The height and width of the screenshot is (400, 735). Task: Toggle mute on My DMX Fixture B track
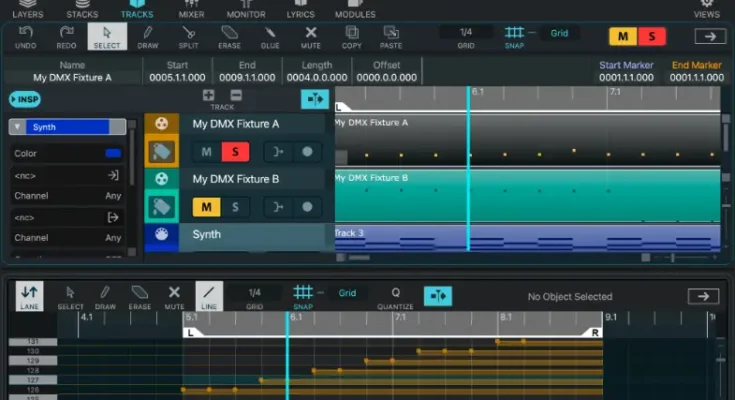coord(206,207)
